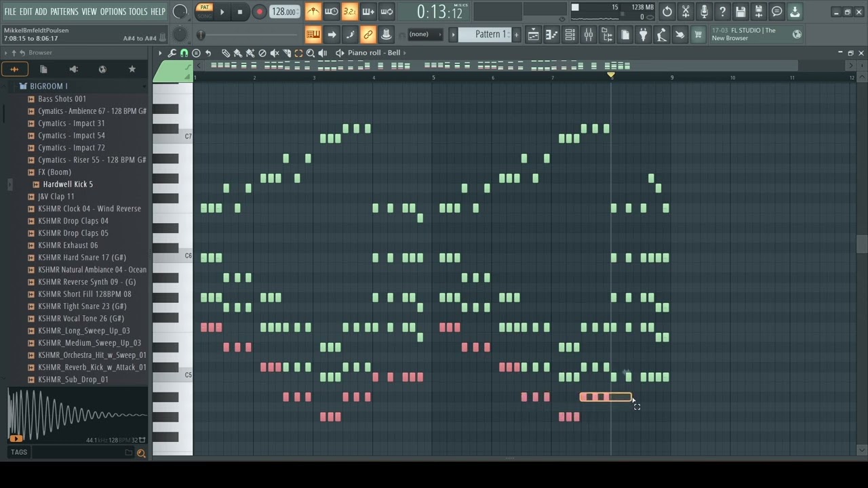Select the Draw pencil tool in piano roll
868x488 pixels.
click(x=226, y=53)
